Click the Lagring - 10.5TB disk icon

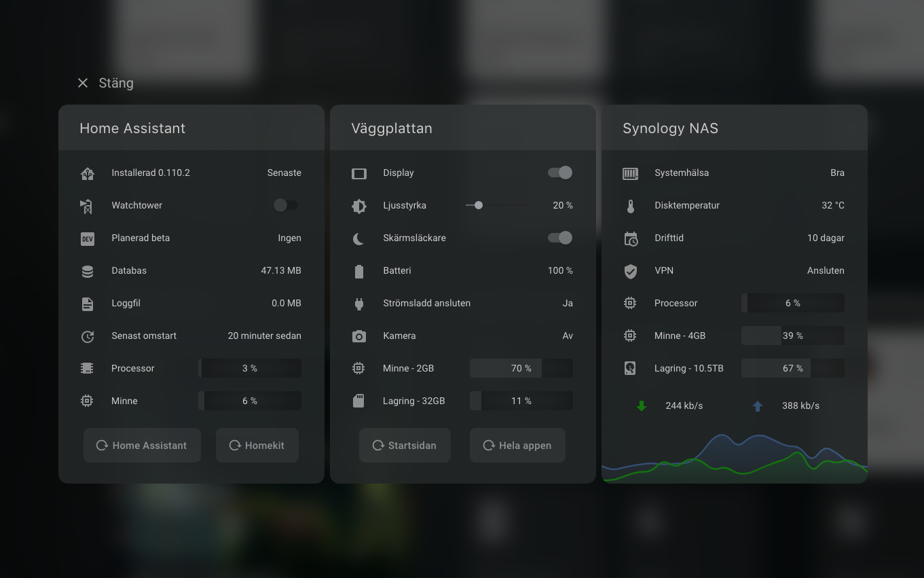tap(630, 369)
